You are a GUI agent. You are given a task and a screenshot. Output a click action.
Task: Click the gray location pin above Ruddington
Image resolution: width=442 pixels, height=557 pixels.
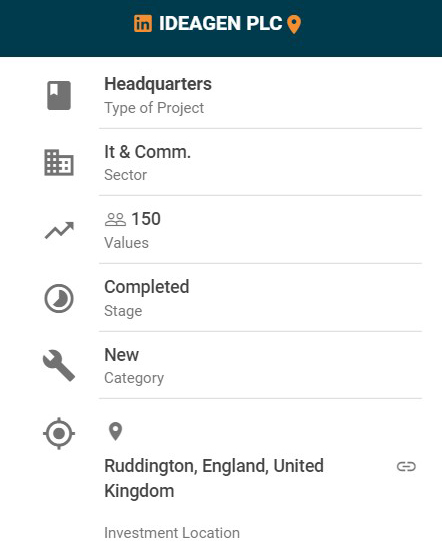pos(115,432)
